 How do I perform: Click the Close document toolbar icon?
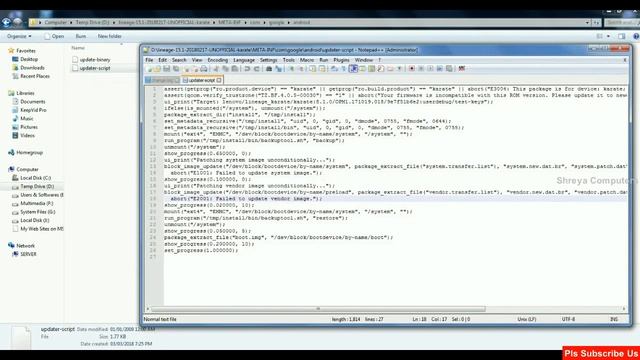pos(187,69)
